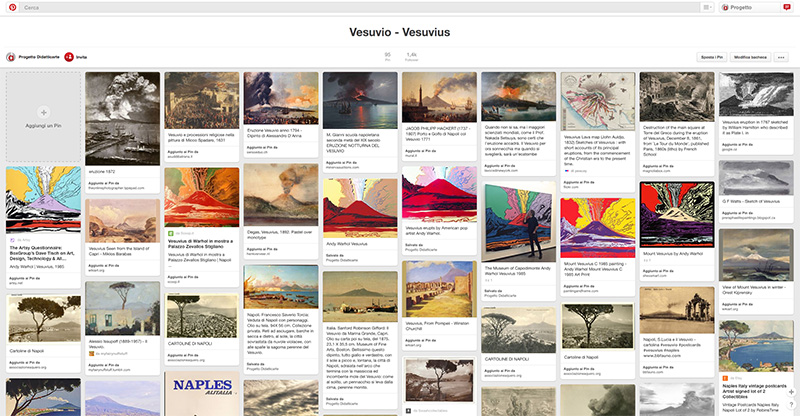Open the Mount Vesuvius C 1985 painting
800x416 pixels.
click(598, 228)
